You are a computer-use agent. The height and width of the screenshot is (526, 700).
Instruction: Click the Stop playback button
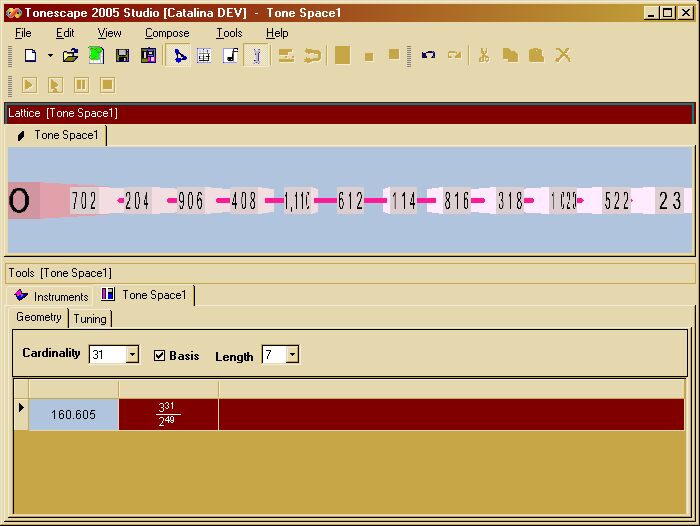coord(107,85)
